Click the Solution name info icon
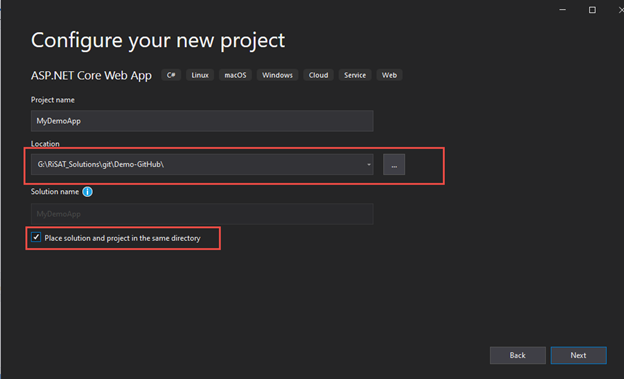The height and width of the screenshot is (379, 624). coord(87,192)
